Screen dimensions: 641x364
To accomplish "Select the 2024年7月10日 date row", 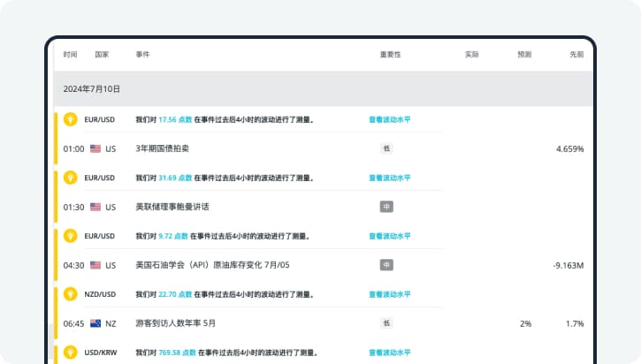I will coord(92,89).
